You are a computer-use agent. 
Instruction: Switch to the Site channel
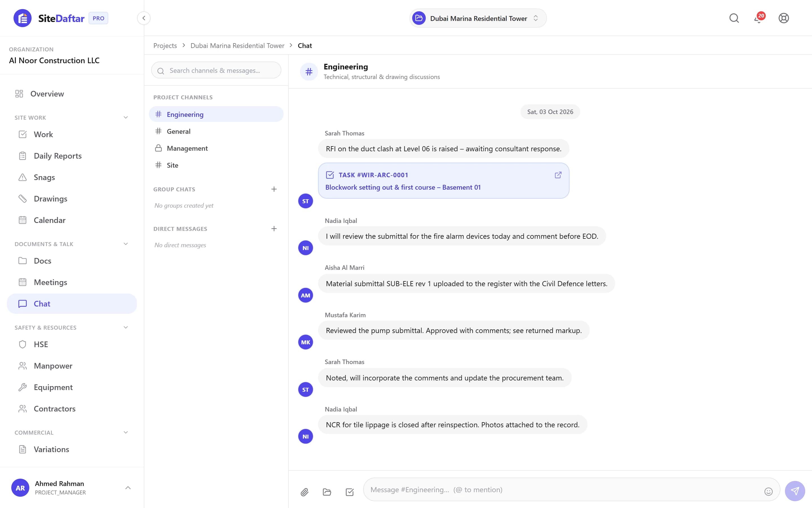(216, 165)
